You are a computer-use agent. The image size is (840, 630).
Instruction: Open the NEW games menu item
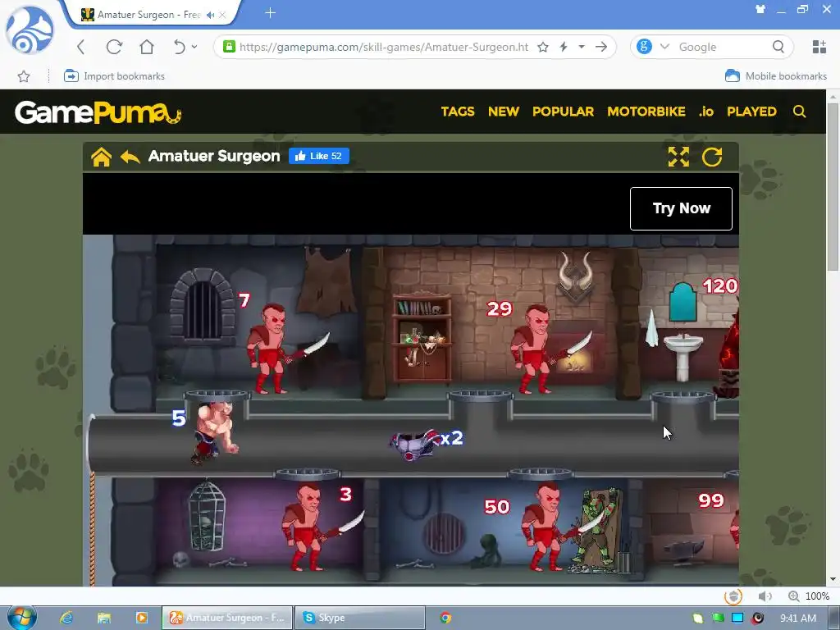coord(504,112)
